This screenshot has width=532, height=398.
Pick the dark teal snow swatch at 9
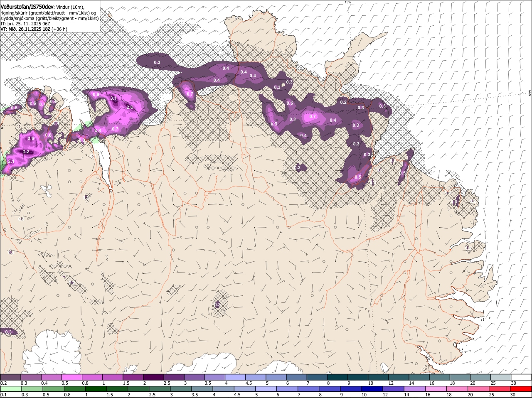coord(358,377)
